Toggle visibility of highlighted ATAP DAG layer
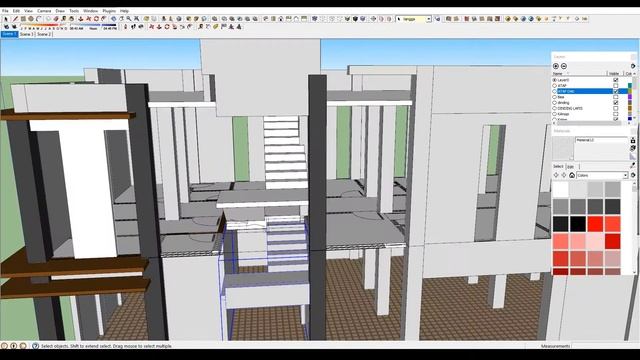The image size is (640, 360). 616,91
